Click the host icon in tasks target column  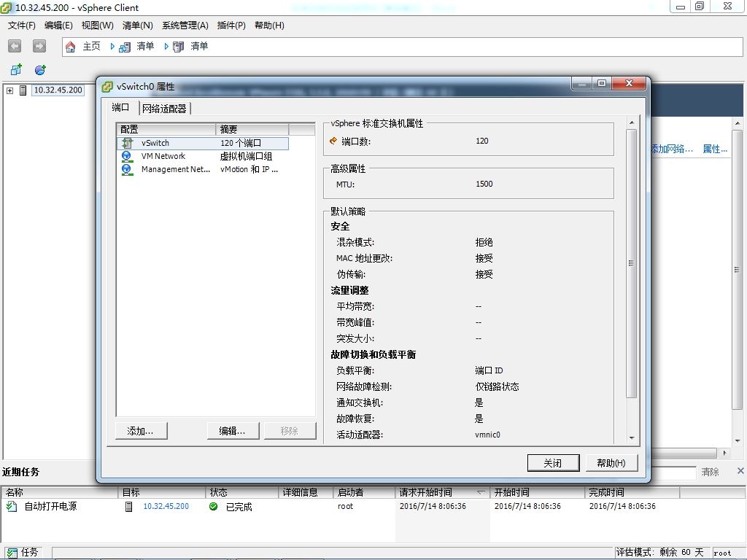pos(128,506)
